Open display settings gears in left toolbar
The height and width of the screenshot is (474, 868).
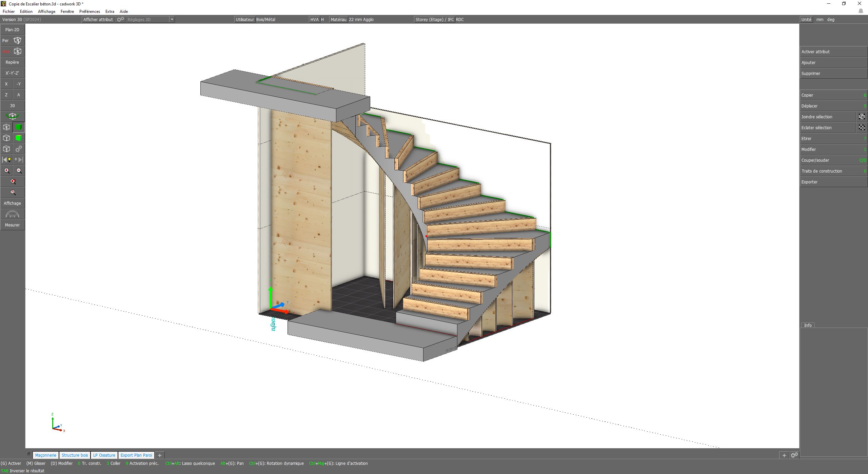(x=19, y=149)
